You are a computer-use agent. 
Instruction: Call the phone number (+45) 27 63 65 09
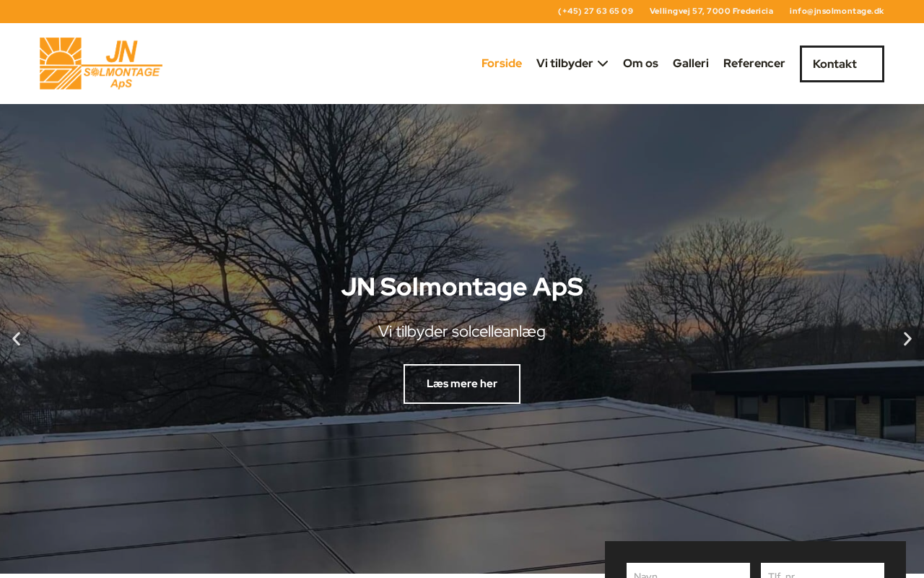(596, 11)
